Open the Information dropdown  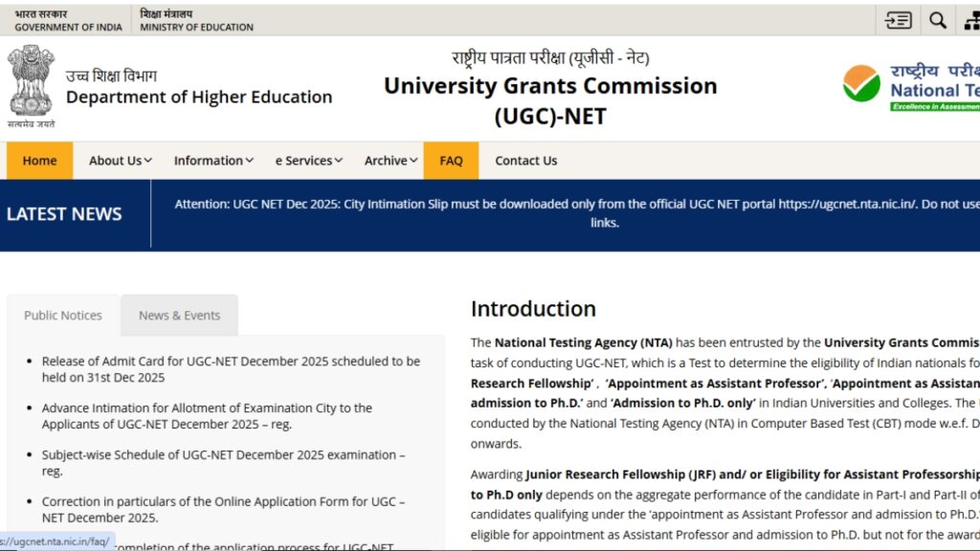pos(212,161)
